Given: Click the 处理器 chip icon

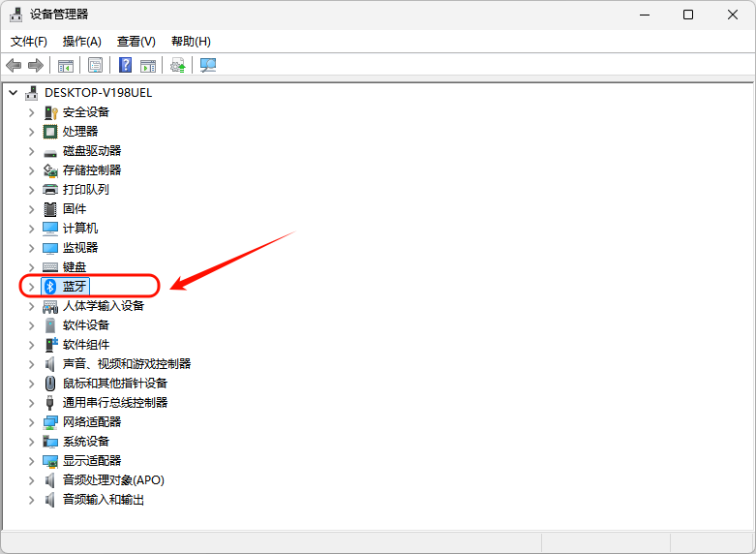Looking at the screenshot, I should (50, 132).
